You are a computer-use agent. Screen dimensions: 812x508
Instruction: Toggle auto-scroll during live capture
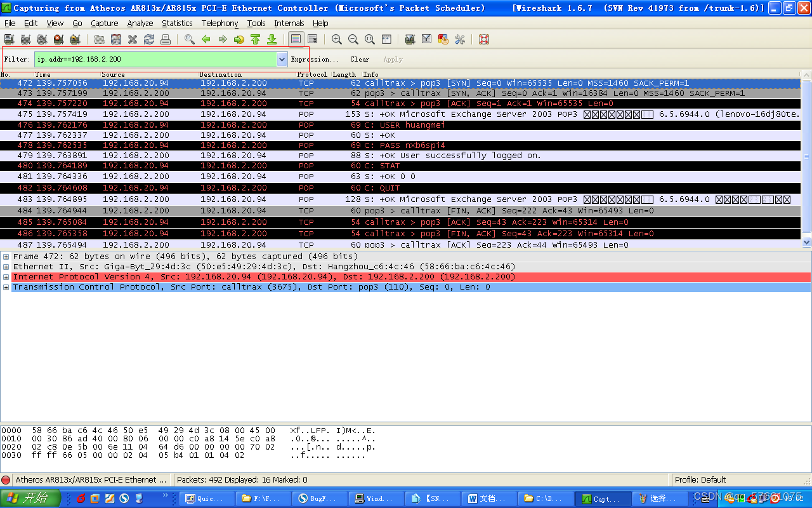(312, 39)
